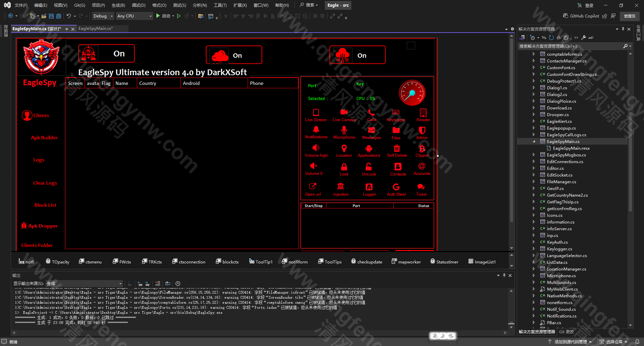Open the Debug configuration dropdown
Screen dimensions: 644x346
pos(103,16)
